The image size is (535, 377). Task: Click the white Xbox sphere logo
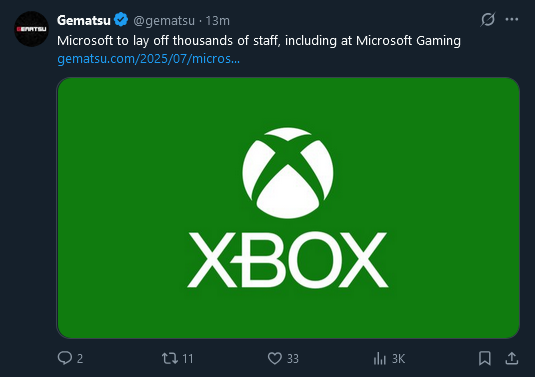point(288,173)
